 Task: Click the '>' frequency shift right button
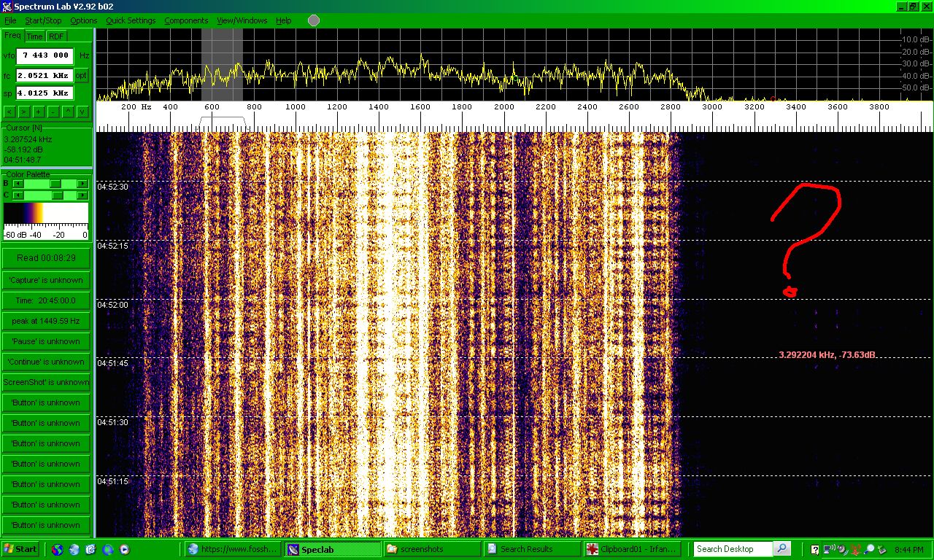(x=24, y=112)
